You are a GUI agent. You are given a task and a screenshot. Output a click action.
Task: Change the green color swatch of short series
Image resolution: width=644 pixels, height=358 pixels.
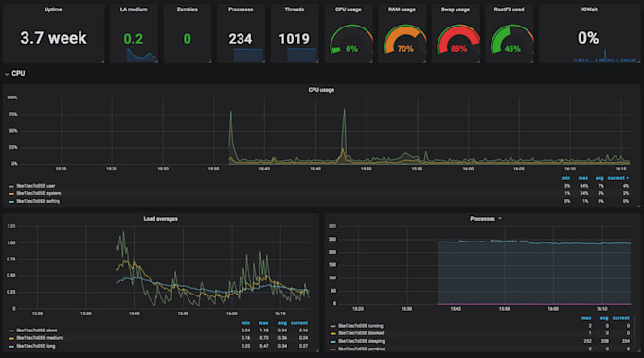pyautogui.click(x=11, y=331)
